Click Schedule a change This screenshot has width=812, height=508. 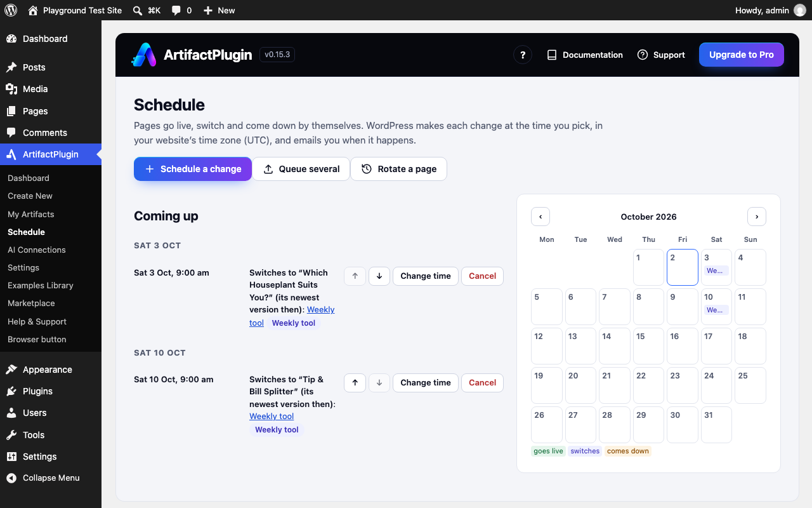tap(193, 169)
